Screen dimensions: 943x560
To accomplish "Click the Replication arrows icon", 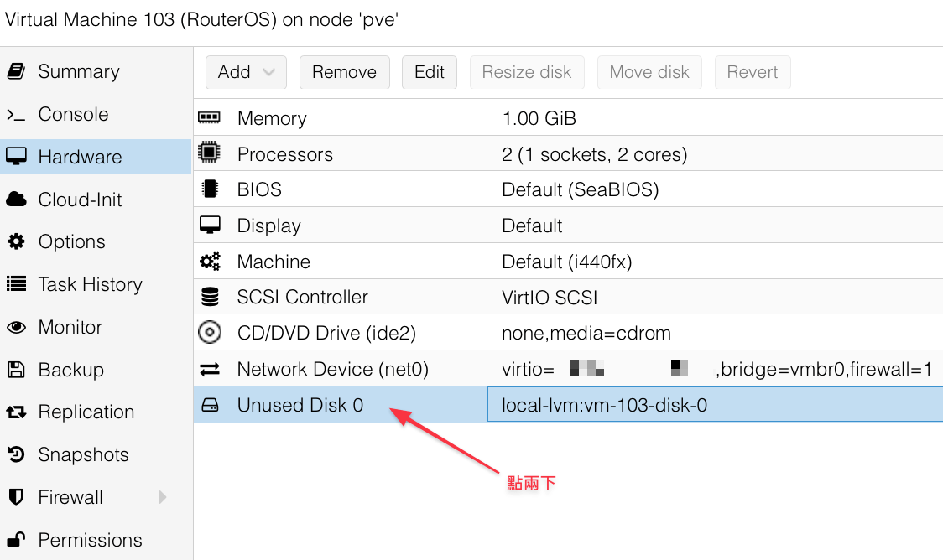I will click(16, 412).
